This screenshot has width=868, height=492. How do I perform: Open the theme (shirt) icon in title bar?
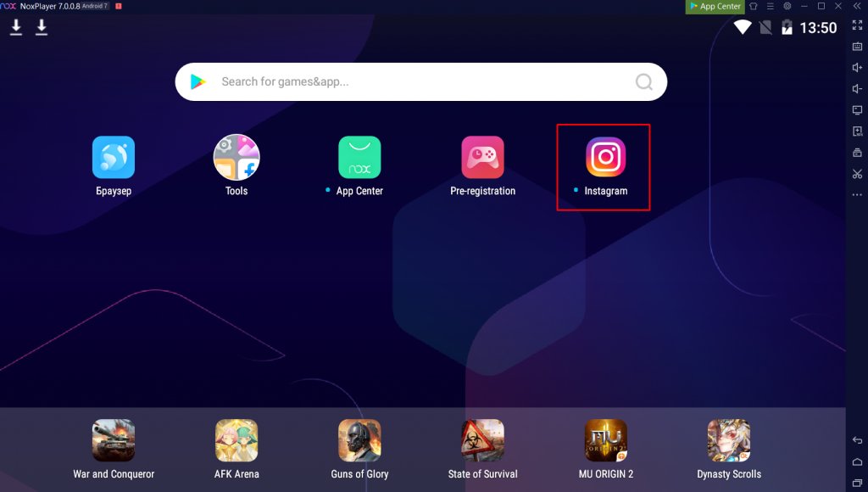pos(754,6)
